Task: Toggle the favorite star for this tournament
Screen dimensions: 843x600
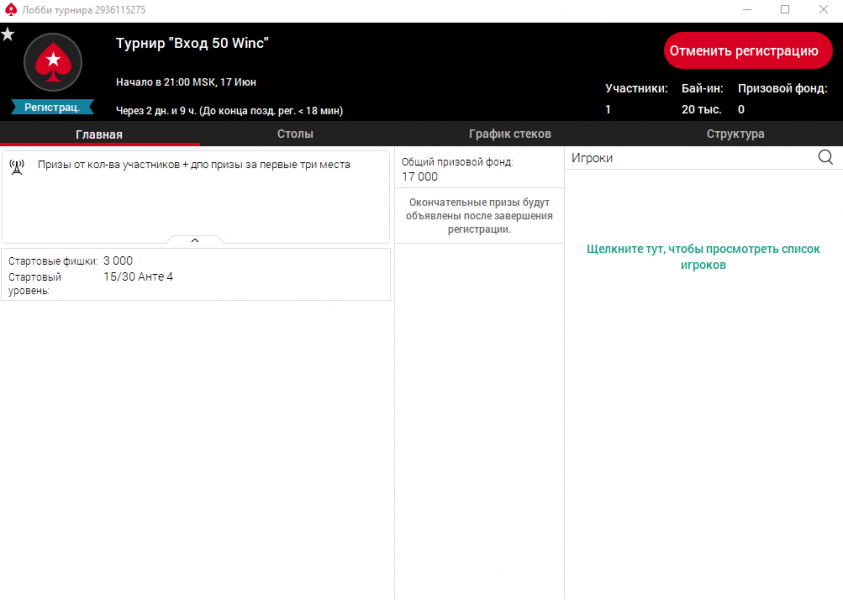Action: [x=8, y=34]
